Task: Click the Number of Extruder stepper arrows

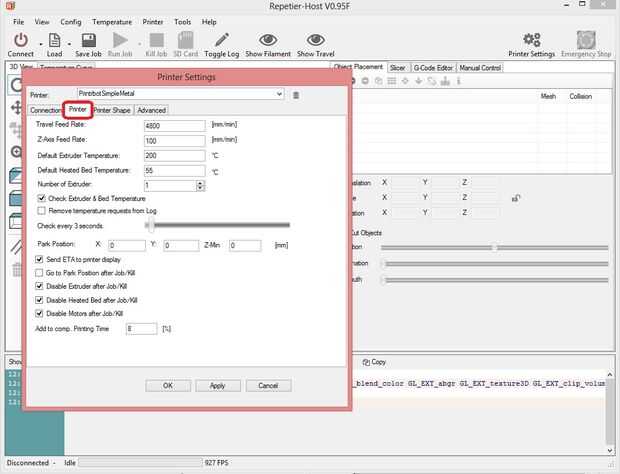Action: [200, 185]
